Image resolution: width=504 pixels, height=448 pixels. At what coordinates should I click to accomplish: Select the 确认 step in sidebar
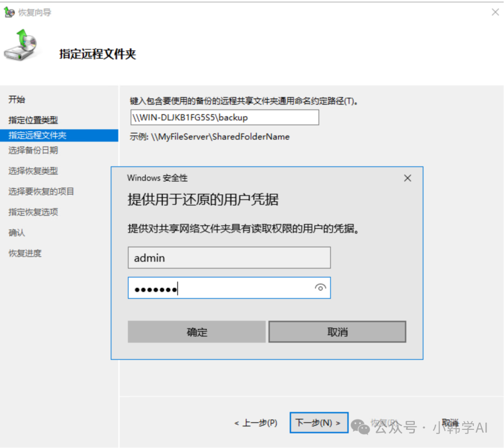pos(17,232)
